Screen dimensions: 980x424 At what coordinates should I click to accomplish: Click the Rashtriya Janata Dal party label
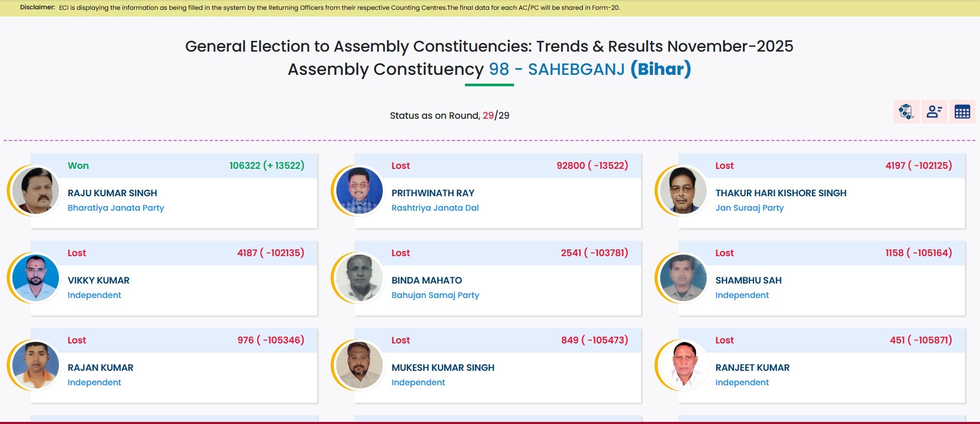pos(435,208)
